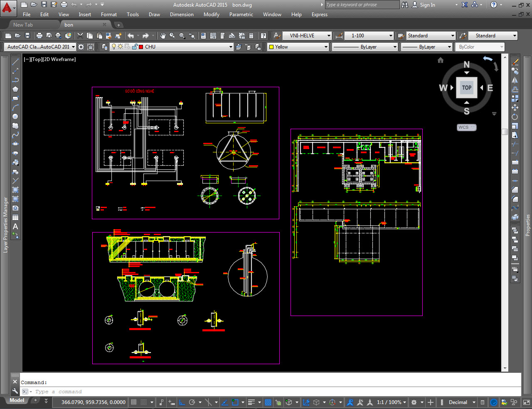Click the QuickCalc calculator icon

(x=251, y=36)
